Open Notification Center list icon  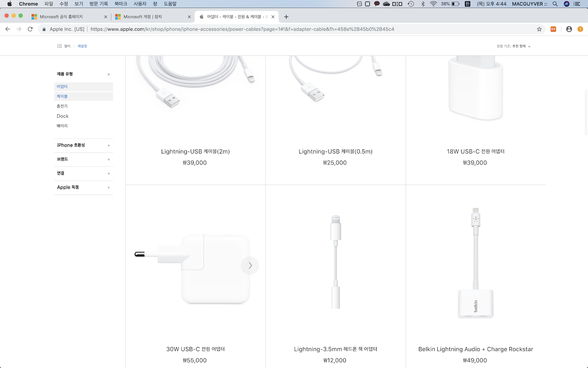point(577,4)
